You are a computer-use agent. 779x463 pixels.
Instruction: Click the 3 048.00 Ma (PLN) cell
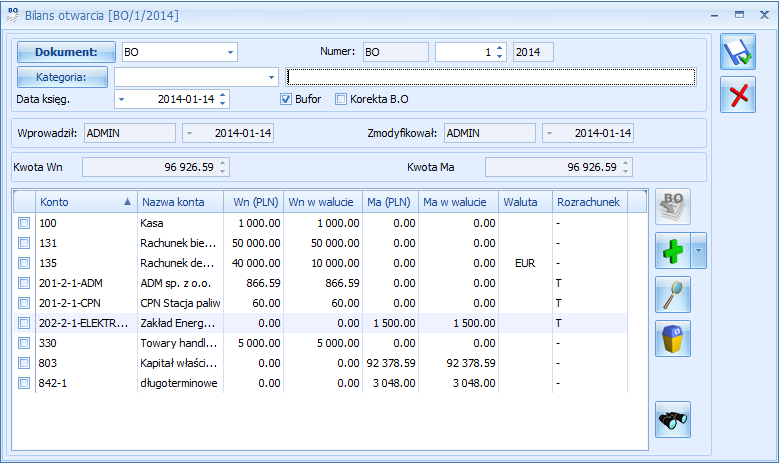(390, 383)
